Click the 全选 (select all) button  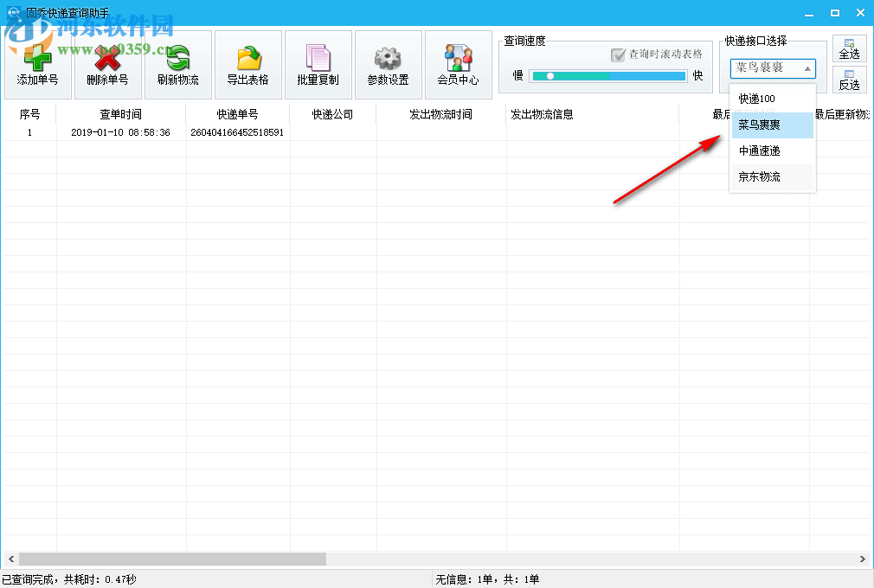[x=849, y=49]
